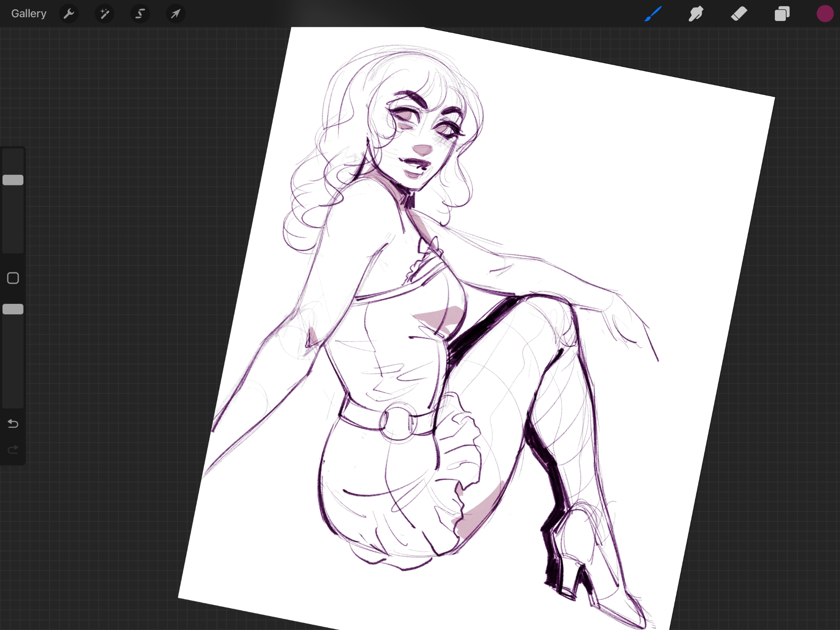Viewport: 840px width, 630px height.
Task: Open the Layers panel
Action: [x=782, y=14]
